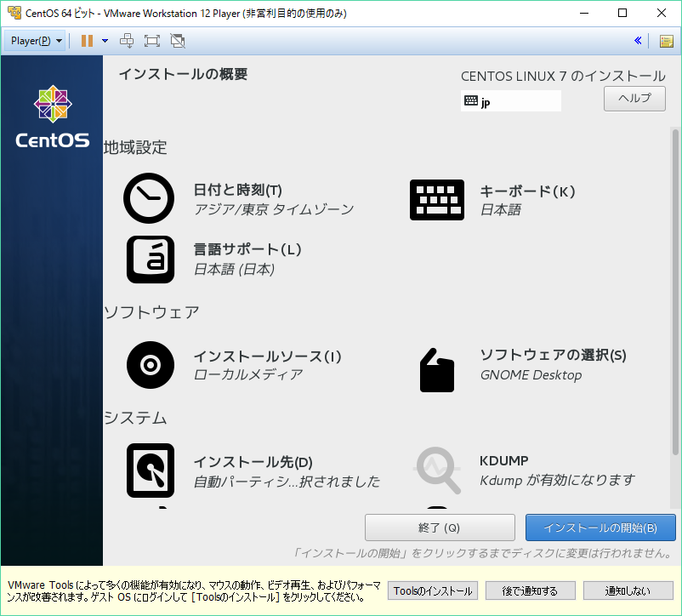The height and width of the screenshot is (616, 682).
Task: Select the keyboard settings icon
Action: click(437, 198)
